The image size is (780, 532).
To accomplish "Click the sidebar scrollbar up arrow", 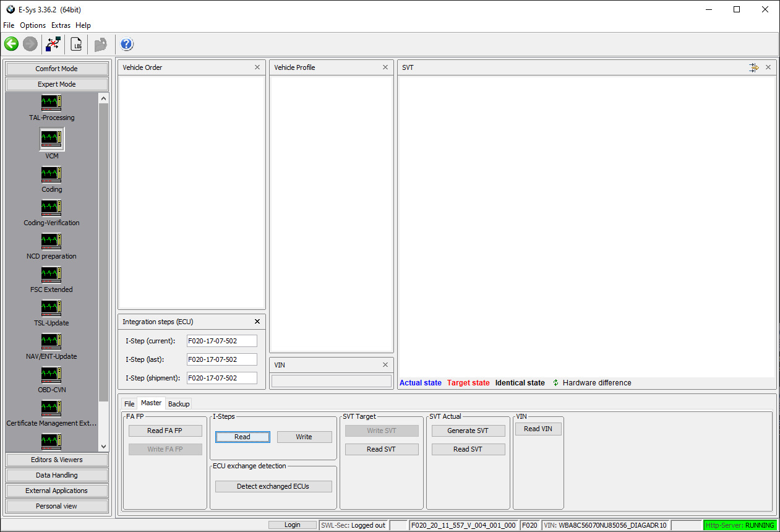I will tap(103, 98).
